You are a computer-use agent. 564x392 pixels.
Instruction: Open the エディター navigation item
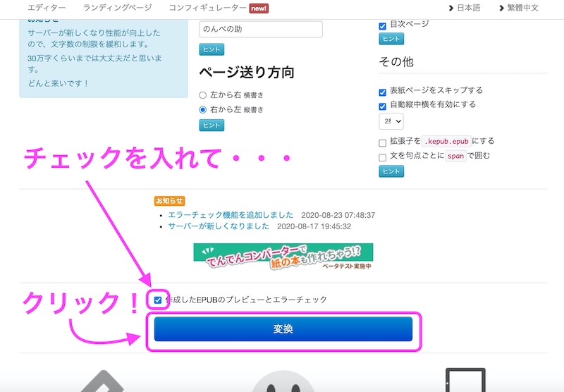47,8
